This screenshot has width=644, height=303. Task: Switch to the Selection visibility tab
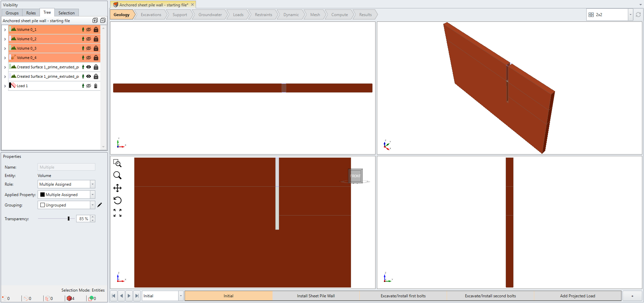66,13
